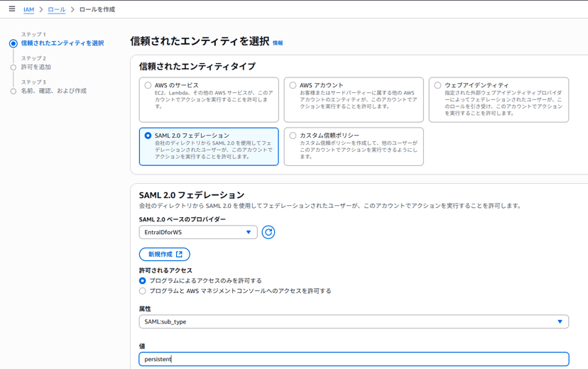Open the ロール breadcrumb link

[56, 10]
